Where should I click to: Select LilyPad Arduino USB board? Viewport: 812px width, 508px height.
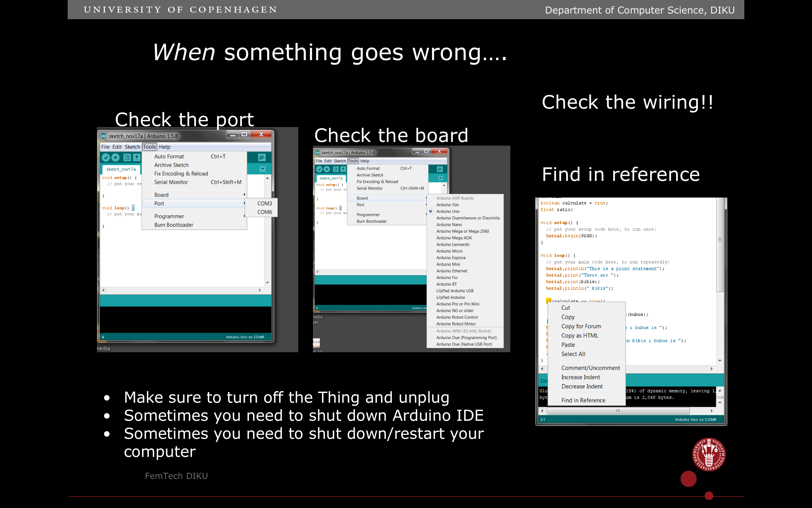coord(465,291)
